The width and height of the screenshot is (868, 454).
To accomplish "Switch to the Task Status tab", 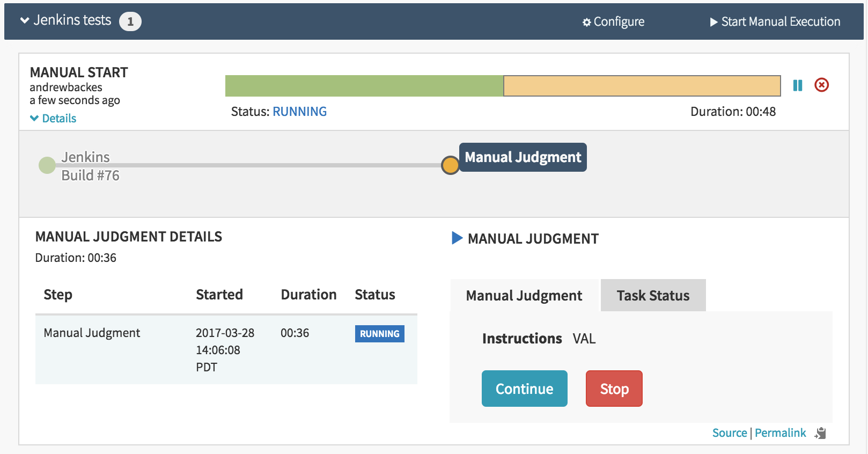I will [653, 296].
